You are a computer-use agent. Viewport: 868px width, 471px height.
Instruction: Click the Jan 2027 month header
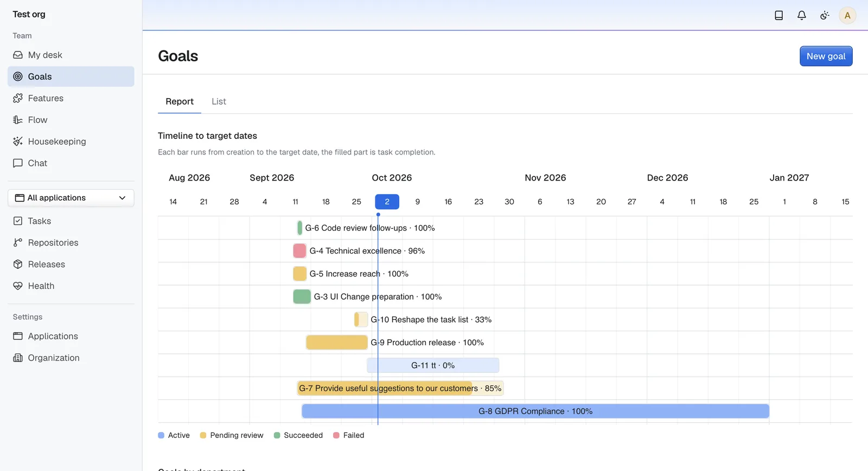[789, 178]
